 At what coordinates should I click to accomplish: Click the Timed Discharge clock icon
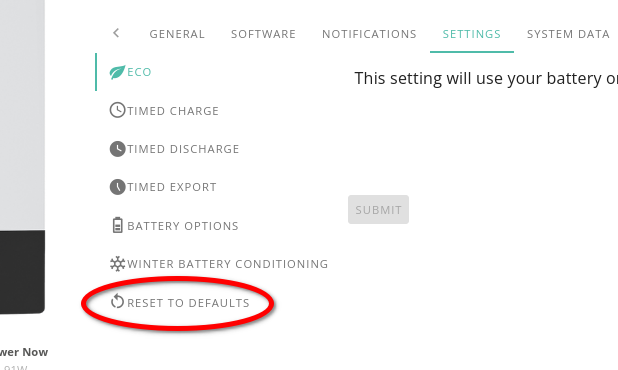(x=117, y=149)
